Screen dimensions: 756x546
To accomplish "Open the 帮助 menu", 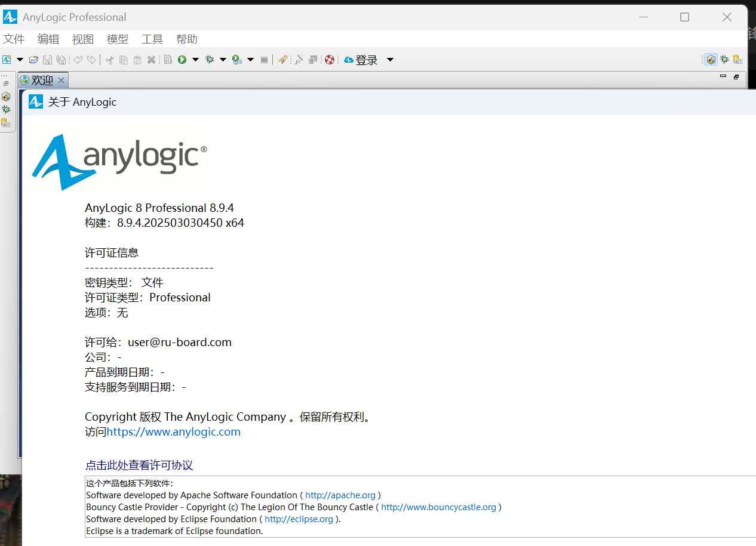I will click(x=187, y=39).
